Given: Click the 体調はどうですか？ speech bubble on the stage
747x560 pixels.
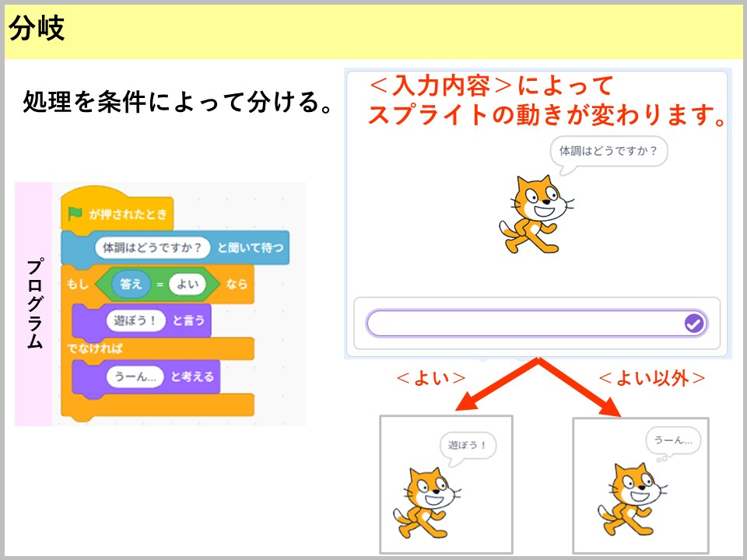Looking at the screenshot, I should click(608, 151).
